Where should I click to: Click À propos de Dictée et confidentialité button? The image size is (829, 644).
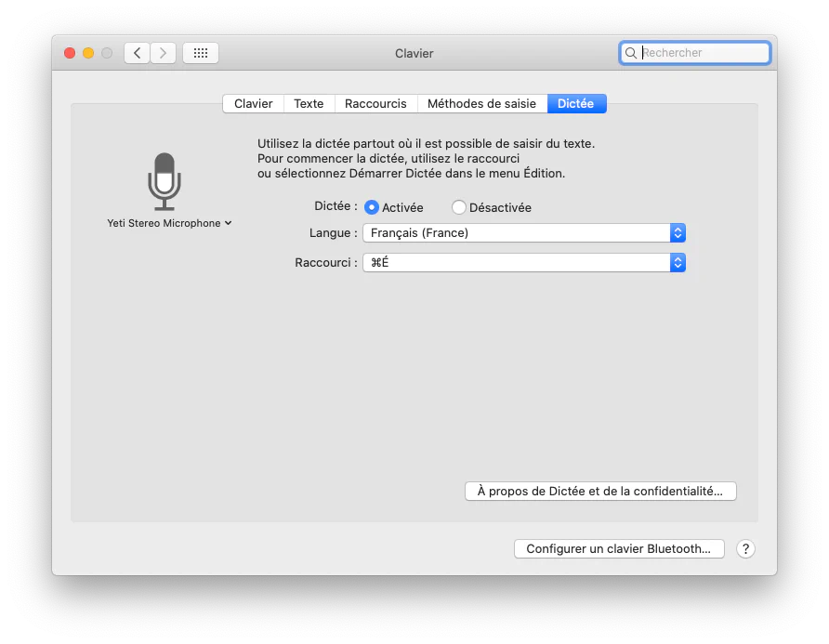coord(599,491)
